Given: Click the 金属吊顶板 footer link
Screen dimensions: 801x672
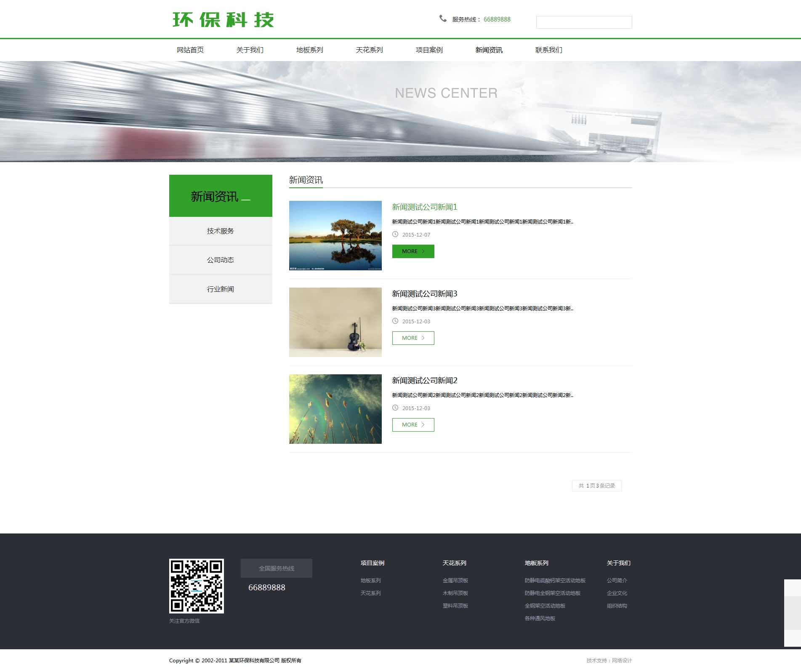Looking at the screenshot, I should (455, 581).
